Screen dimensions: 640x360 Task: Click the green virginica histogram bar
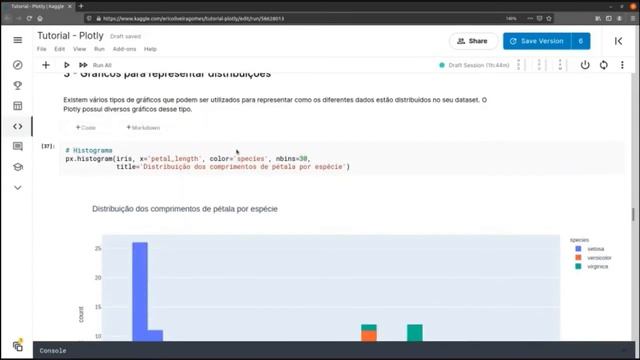[415, 333]
